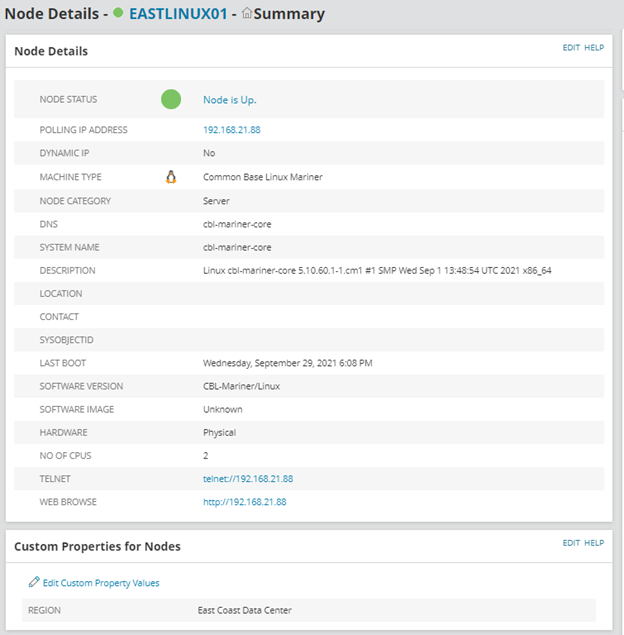Click the green node status icon in the title
Viewport: 624px width, 635px height.
click(119, 14)
